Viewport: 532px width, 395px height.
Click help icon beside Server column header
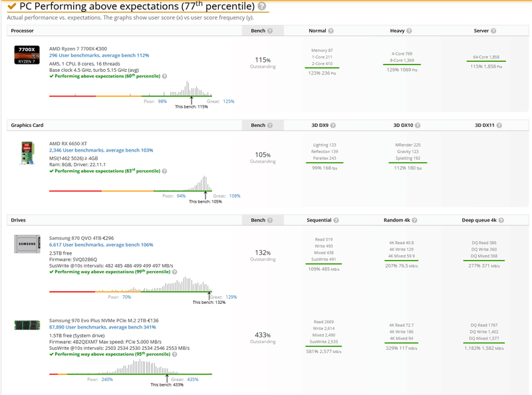click(x=493, y=31)
